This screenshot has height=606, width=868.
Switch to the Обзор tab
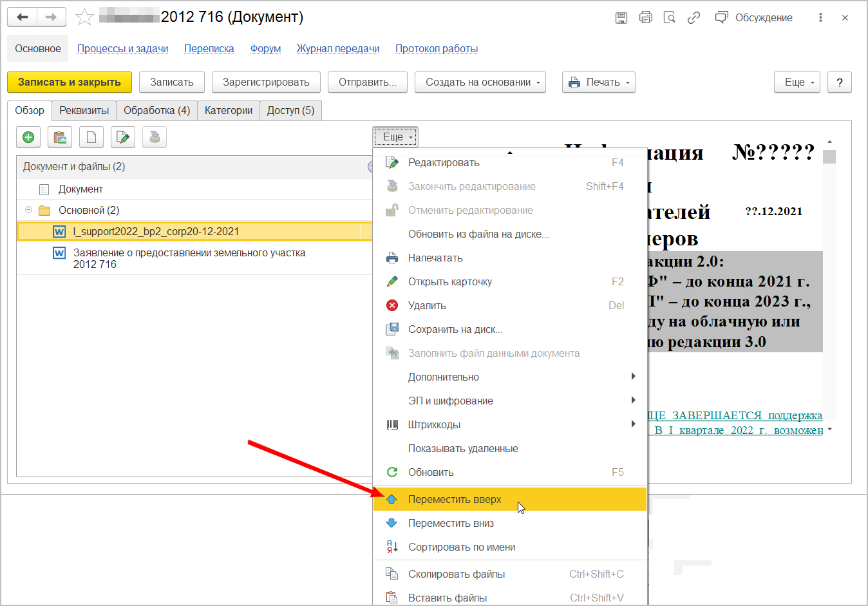30,111
